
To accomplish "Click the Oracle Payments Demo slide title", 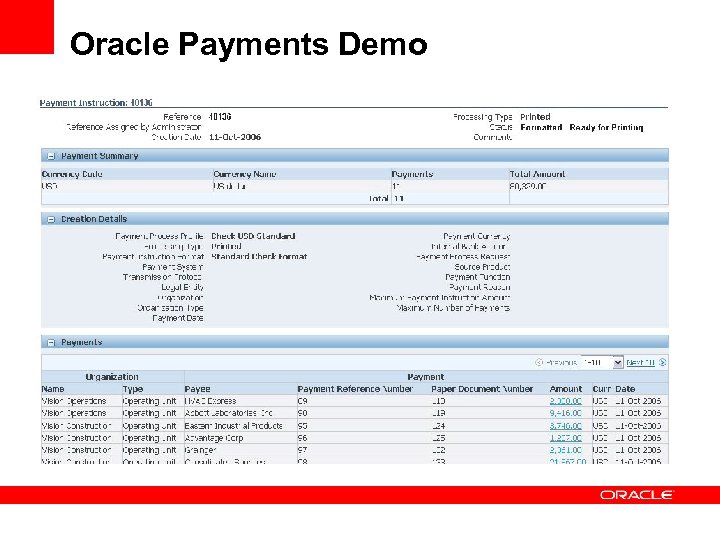I will point(248,44).
